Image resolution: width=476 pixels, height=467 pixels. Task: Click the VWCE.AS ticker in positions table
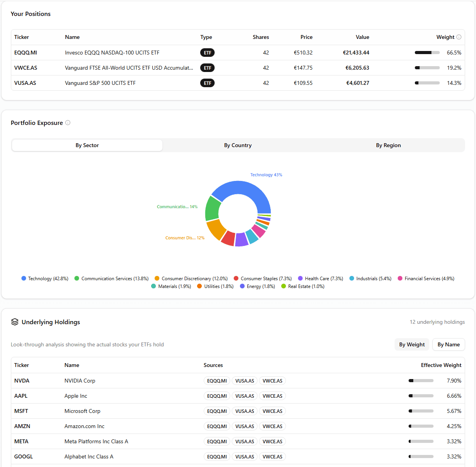tap(26, 68)
